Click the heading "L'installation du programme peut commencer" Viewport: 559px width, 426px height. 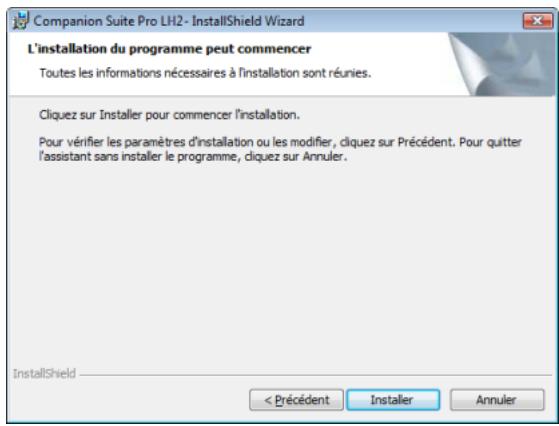pyautogui.click(x=169, y=49)
